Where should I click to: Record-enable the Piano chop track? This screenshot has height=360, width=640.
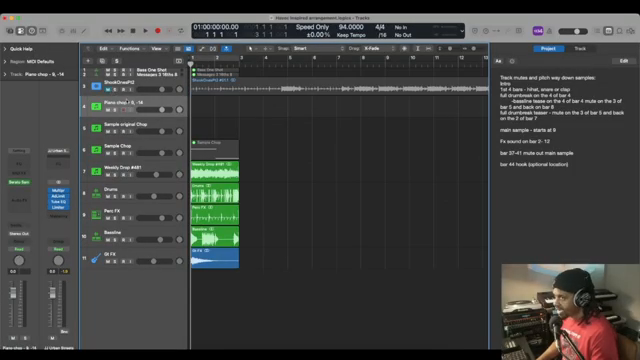coord(123,110)
